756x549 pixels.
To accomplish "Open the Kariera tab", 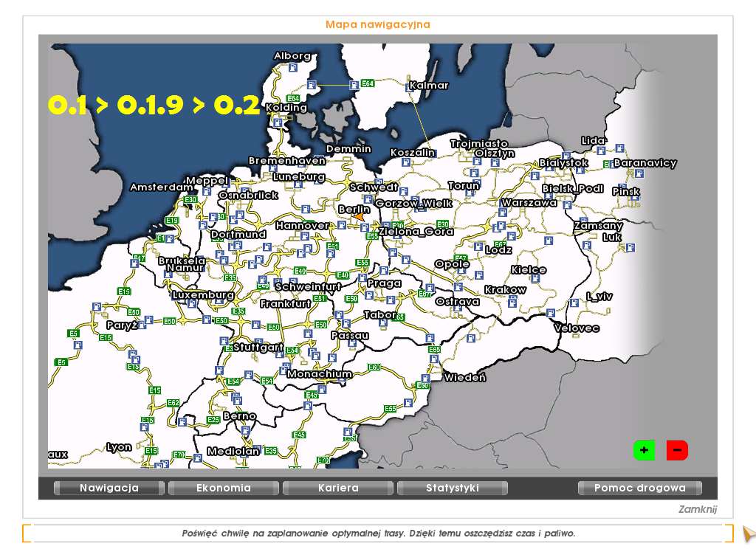I will coord(338,488).
